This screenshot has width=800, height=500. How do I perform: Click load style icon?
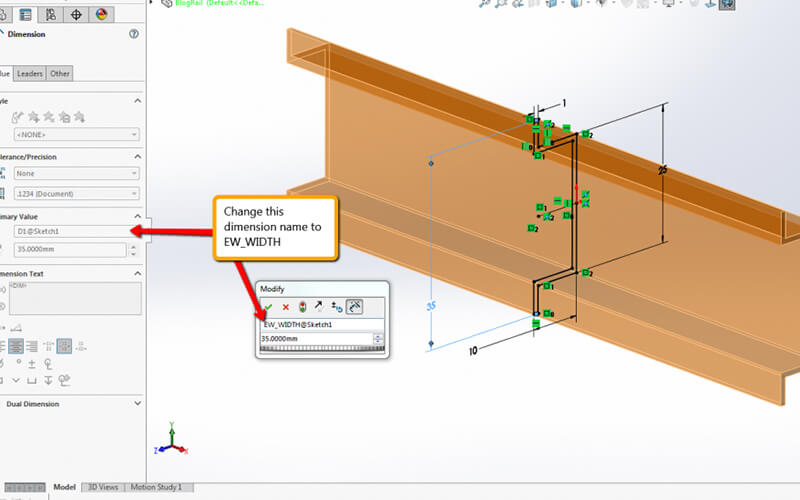coord(80,117)
